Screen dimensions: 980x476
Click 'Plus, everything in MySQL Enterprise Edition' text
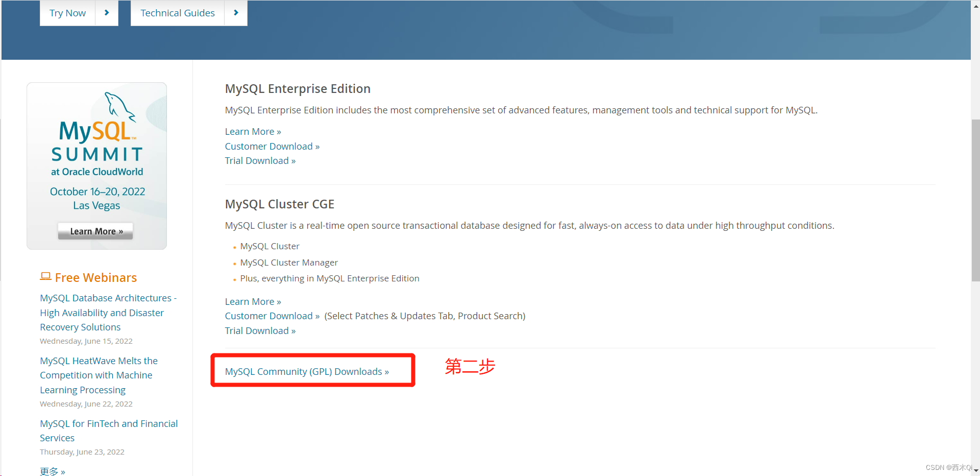[x=330, y=278]
